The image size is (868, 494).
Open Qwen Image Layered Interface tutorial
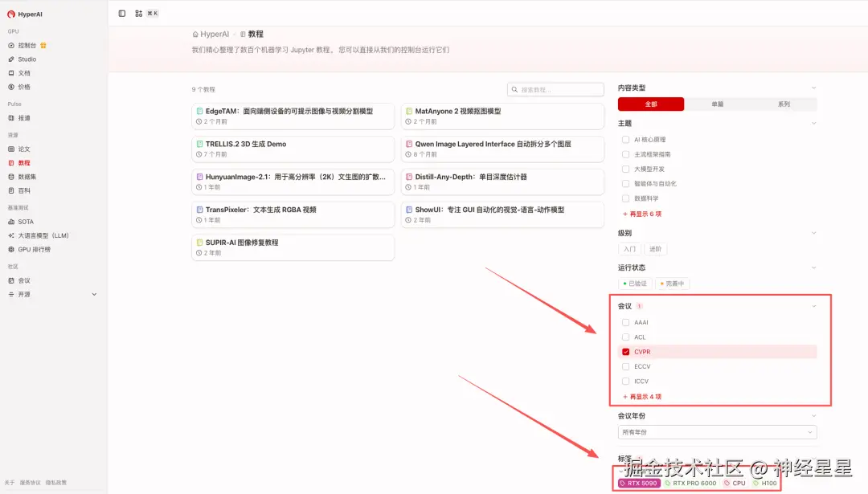(502, 149)
